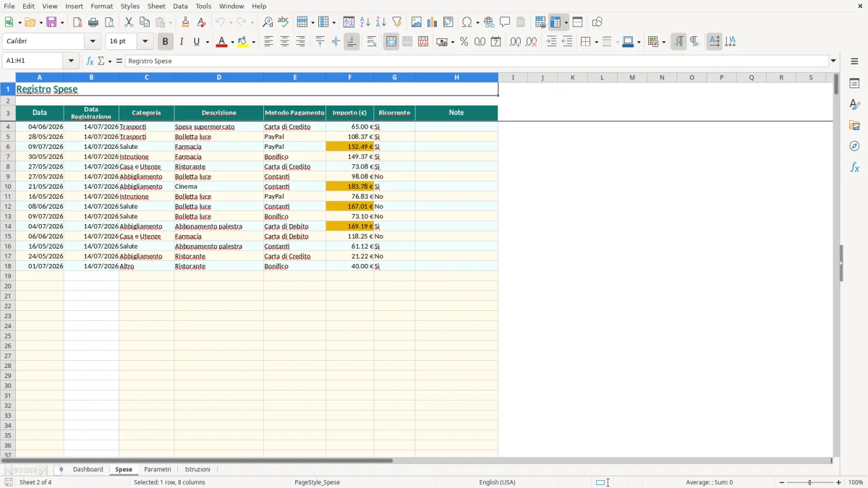Click Clear Direct Formatting icon

pos(201,22)
